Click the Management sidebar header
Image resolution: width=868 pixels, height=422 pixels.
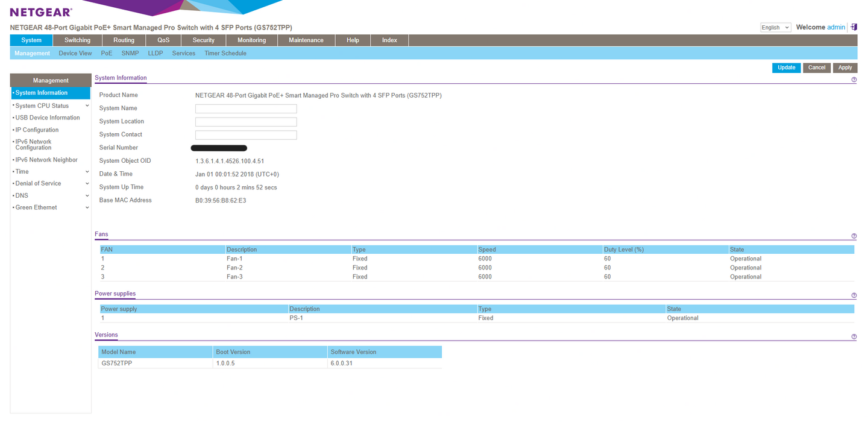coord(51,80)
